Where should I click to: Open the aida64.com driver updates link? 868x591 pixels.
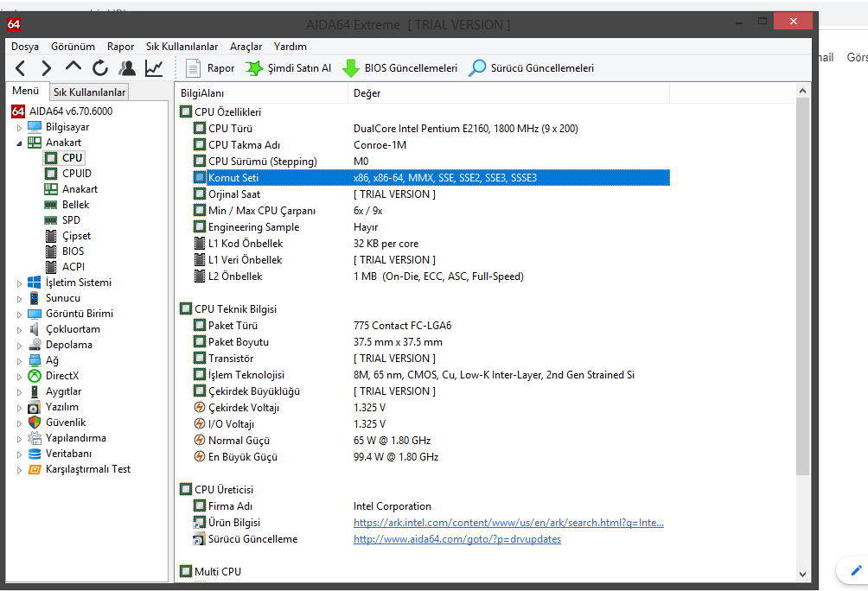(457, 539)
